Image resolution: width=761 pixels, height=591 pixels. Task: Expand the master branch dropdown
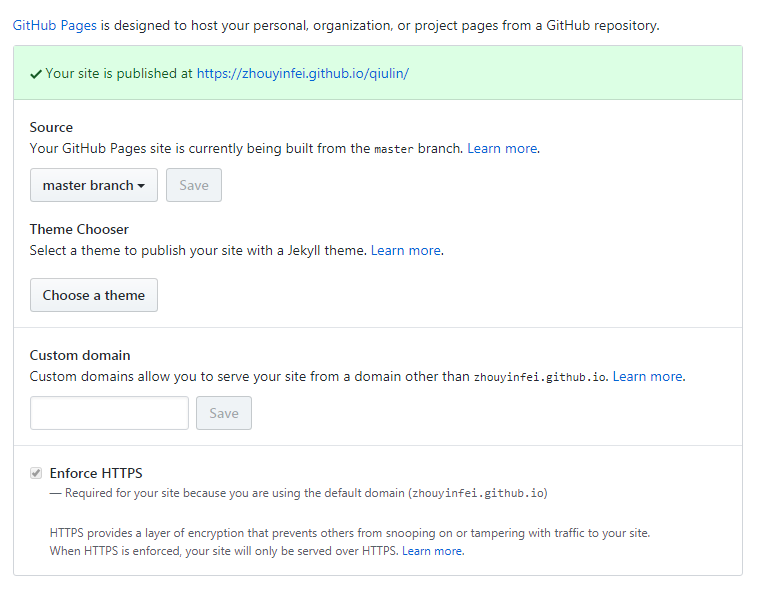click(x=94, y=185)
